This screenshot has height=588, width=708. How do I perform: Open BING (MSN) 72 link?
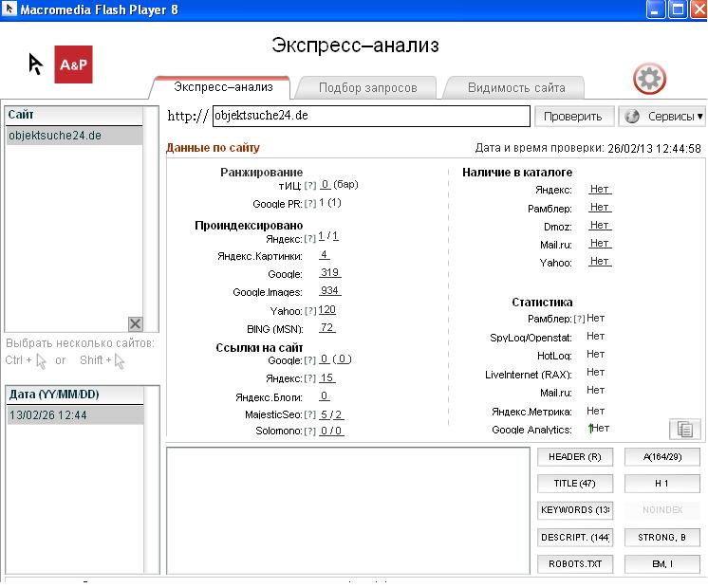[x=326, y=327]
